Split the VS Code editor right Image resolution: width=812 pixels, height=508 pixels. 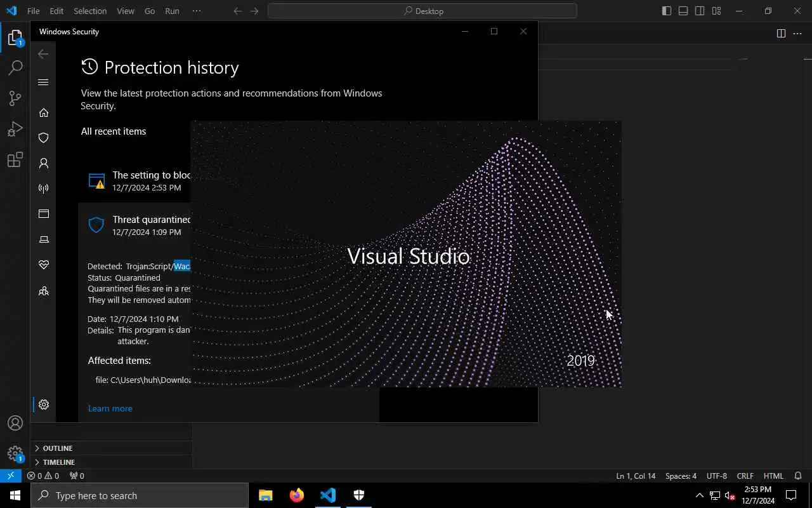[x=781, y=34]
